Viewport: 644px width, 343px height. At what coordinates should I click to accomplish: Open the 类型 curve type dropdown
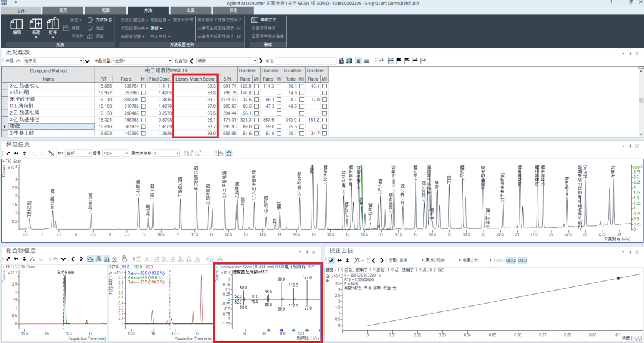pyautogui.click(x=411, y=261)
